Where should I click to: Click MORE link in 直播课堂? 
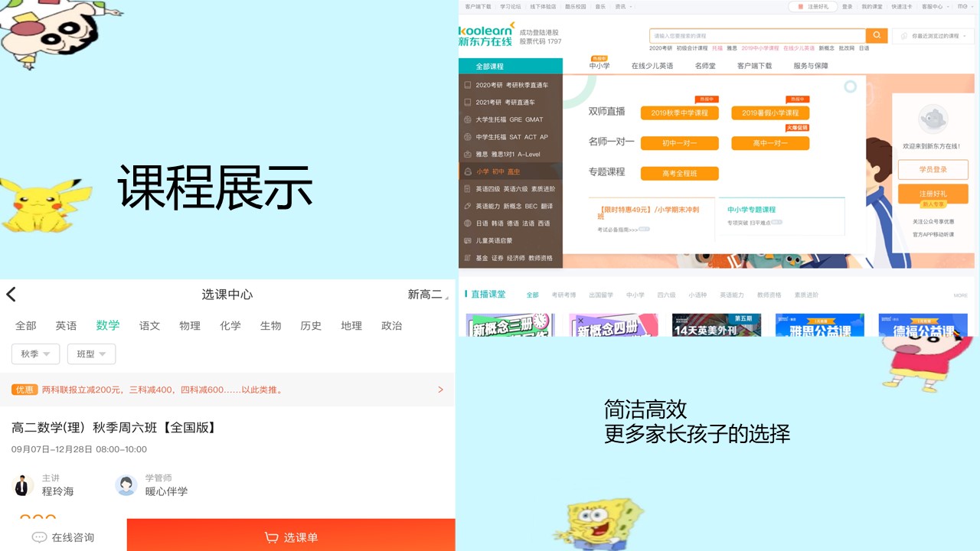pyautogui.click(x=961, y=295)
